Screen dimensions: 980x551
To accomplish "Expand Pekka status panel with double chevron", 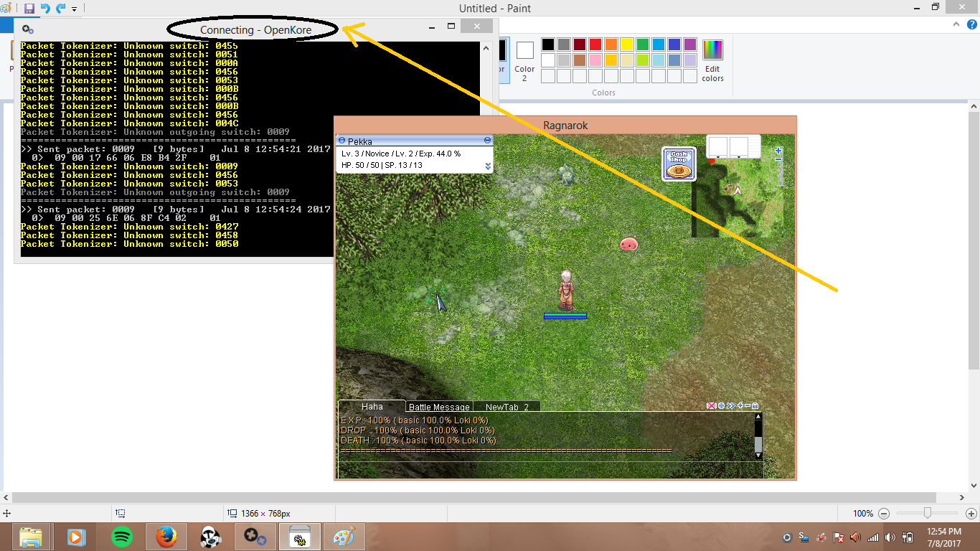I will click(488, 166).
